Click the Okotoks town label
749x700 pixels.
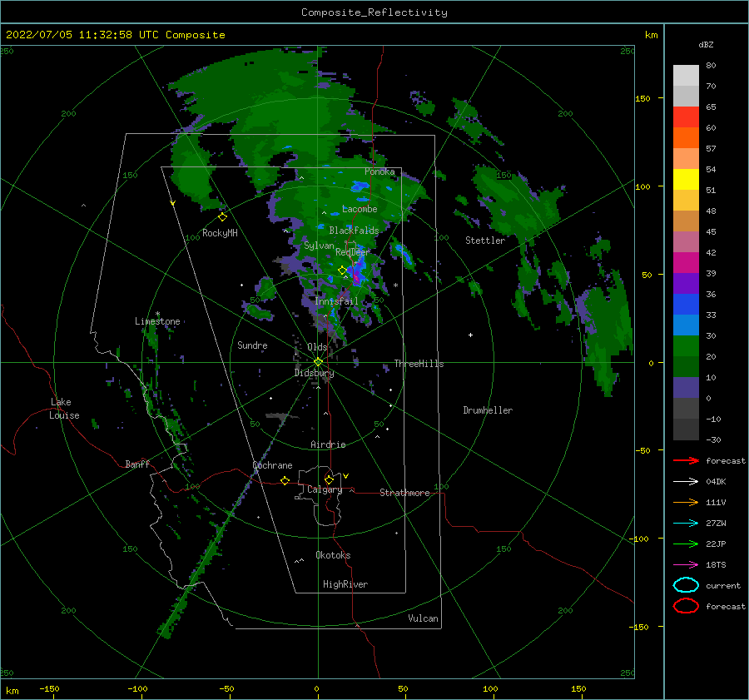coord(333,555)
